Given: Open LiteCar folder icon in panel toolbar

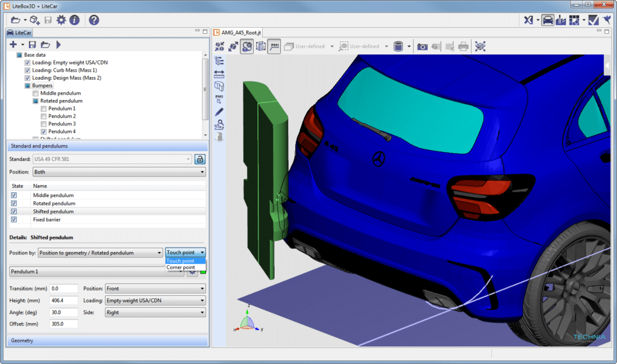Looking at the screenshot, I should pos(45,45).
